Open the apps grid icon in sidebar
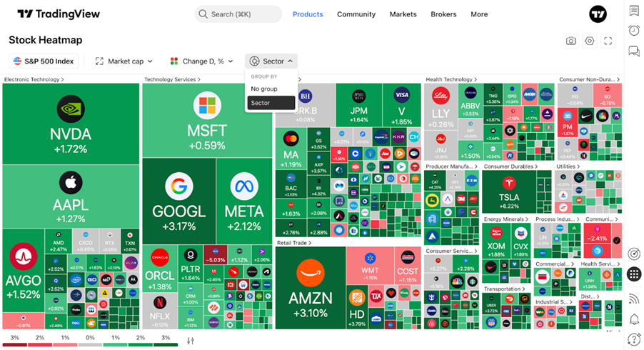 (x=634, y=274)
